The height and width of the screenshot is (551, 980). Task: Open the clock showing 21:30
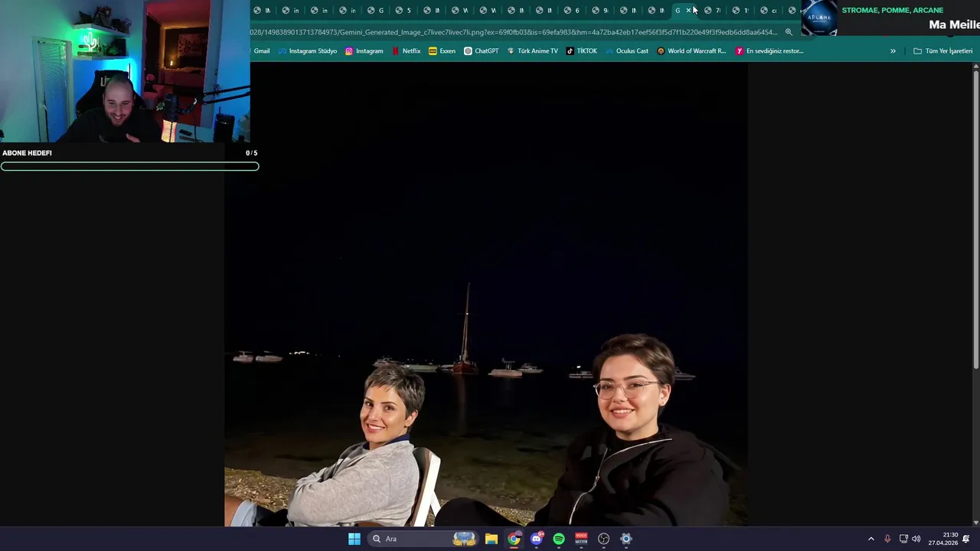942,539
